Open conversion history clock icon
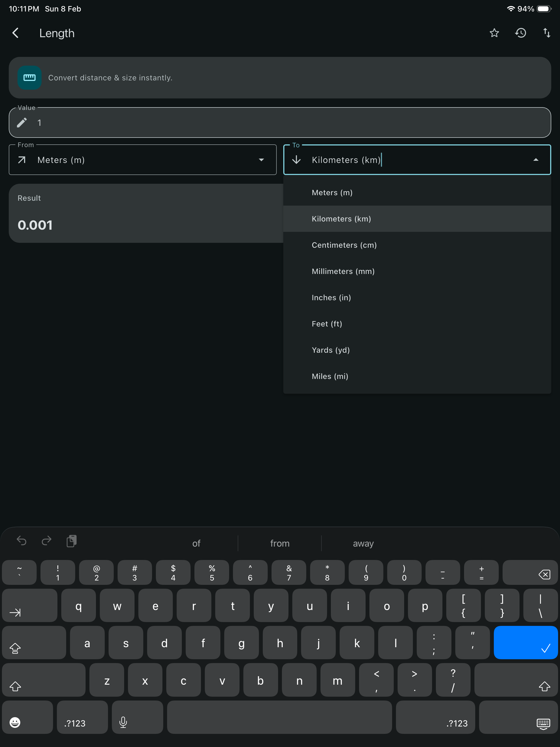560x747 pixels. 520,33
